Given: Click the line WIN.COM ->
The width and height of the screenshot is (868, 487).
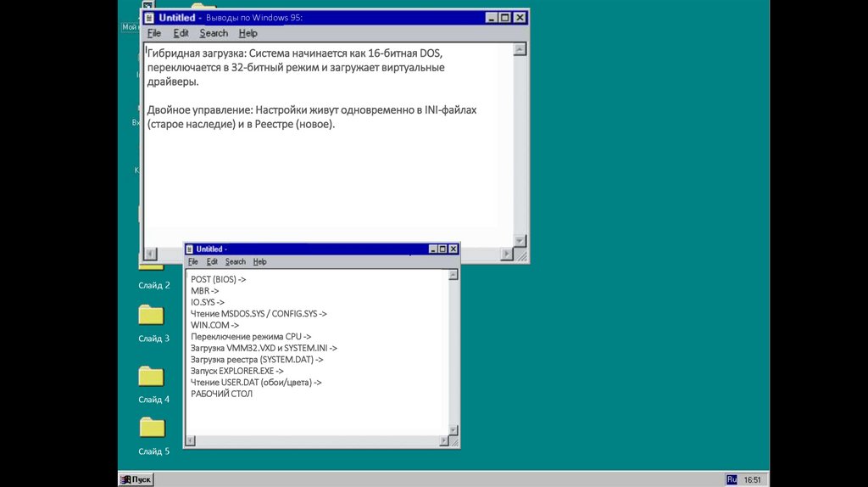Looking at the screenshot, I should click(214, 325).
